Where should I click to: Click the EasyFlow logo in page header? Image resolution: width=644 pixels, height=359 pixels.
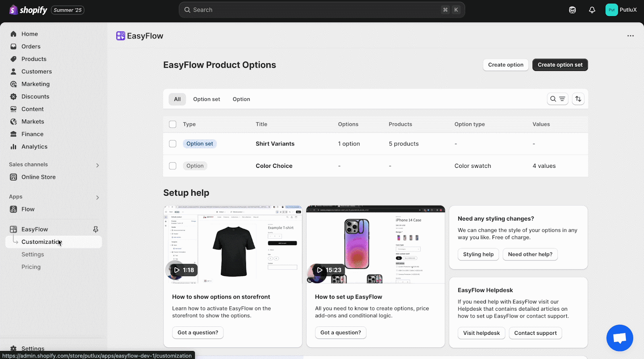[x=121, y=36]
